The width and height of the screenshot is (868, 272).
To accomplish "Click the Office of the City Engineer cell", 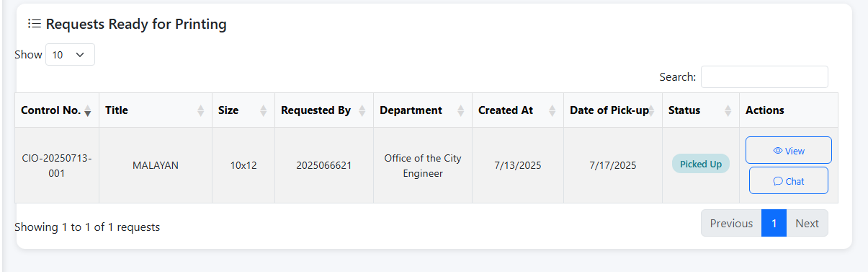I will [x=423, y=165].
